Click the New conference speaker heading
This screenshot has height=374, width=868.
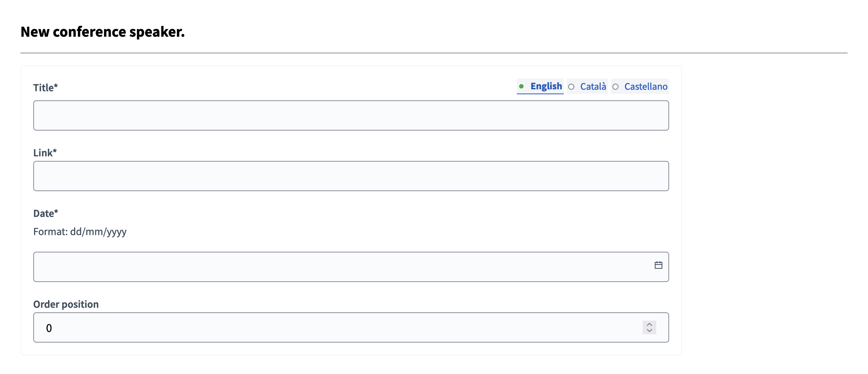102,32
